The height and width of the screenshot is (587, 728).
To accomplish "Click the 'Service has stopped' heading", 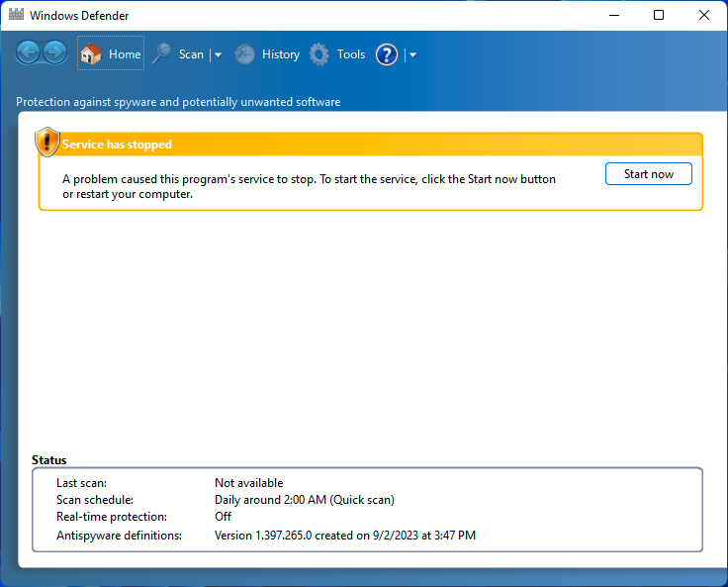I will coord(117,145).
